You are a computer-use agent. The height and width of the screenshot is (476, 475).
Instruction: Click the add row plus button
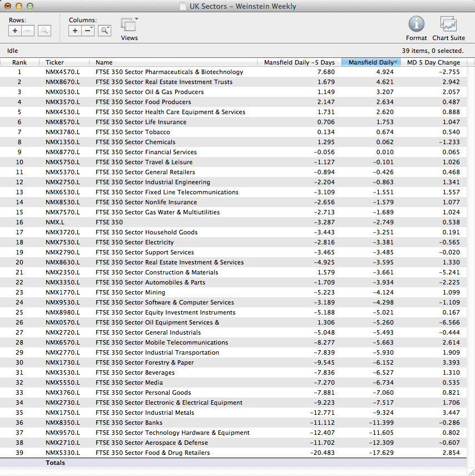(x=15, y=31)
